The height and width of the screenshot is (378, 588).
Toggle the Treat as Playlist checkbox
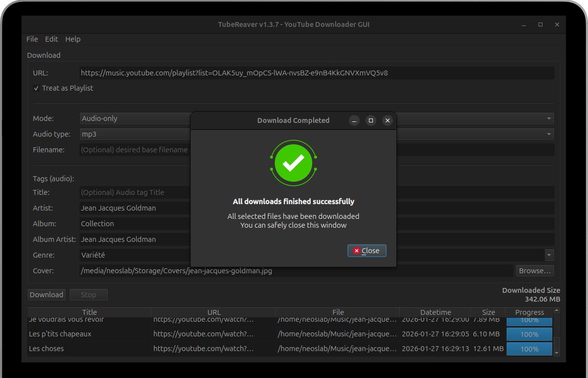[36, 88]
